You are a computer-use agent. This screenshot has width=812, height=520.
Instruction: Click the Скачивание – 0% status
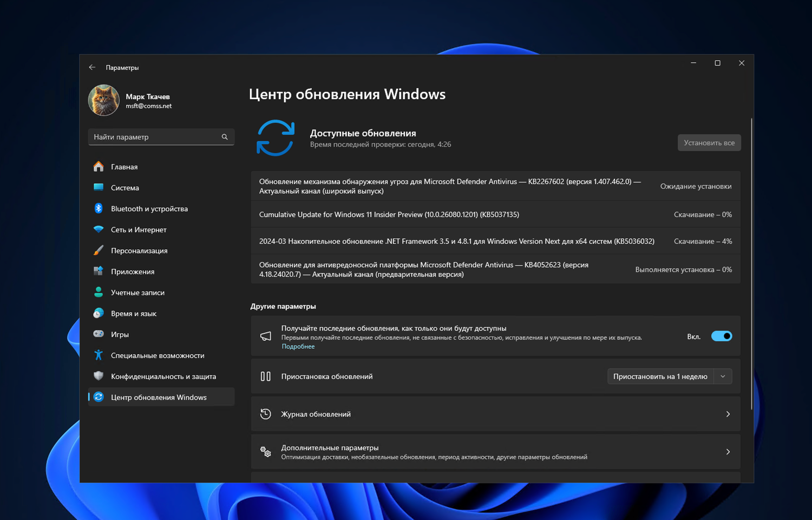click(x=703, y=214)
